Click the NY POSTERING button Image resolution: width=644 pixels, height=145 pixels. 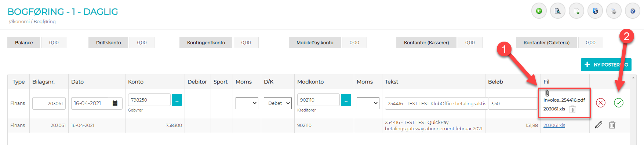(606, 64)
